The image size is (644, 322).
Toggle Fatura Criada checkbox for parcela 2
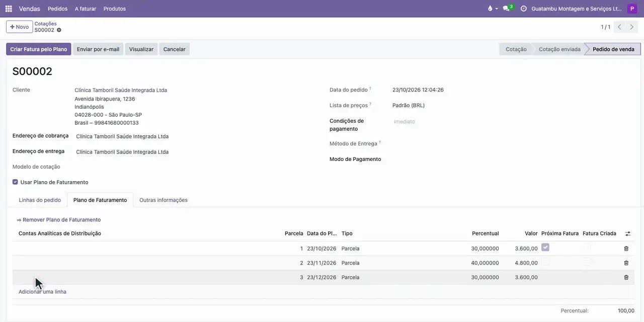pos(587,262)
